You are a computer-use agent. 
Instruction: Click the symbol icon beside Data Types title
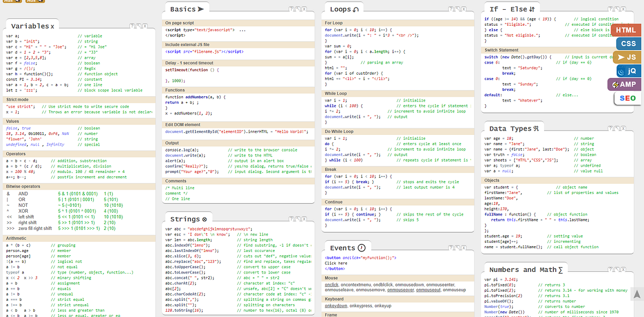point(536,129)
